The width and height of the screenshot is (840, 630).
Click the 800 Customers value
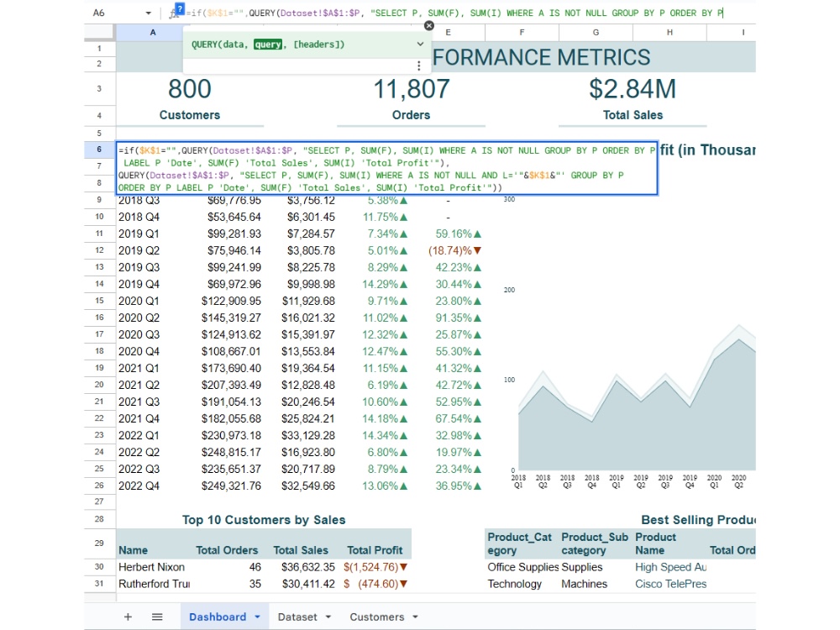190,89
